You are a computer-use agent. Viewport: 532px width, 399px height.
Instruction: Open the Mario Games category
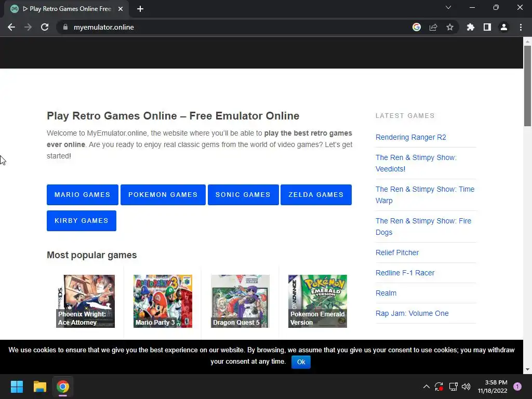[83, 195]
